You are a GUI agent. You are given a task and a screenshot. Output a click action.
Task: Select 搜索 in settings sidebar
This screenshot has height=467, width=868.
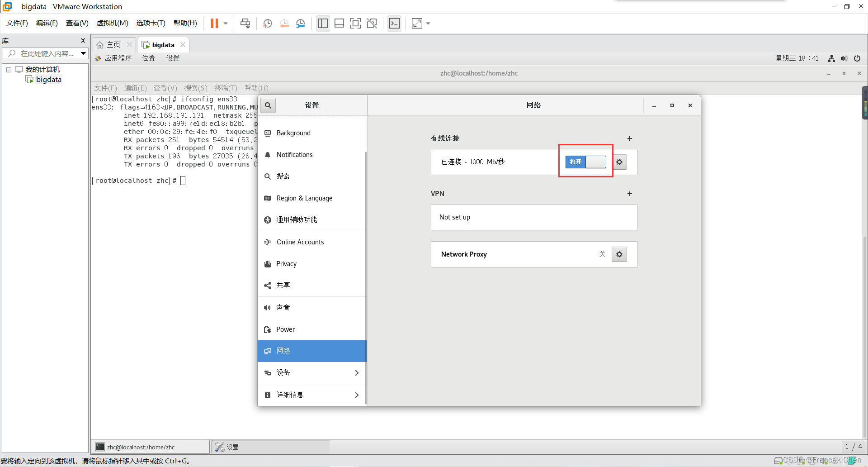coord(312,176)
